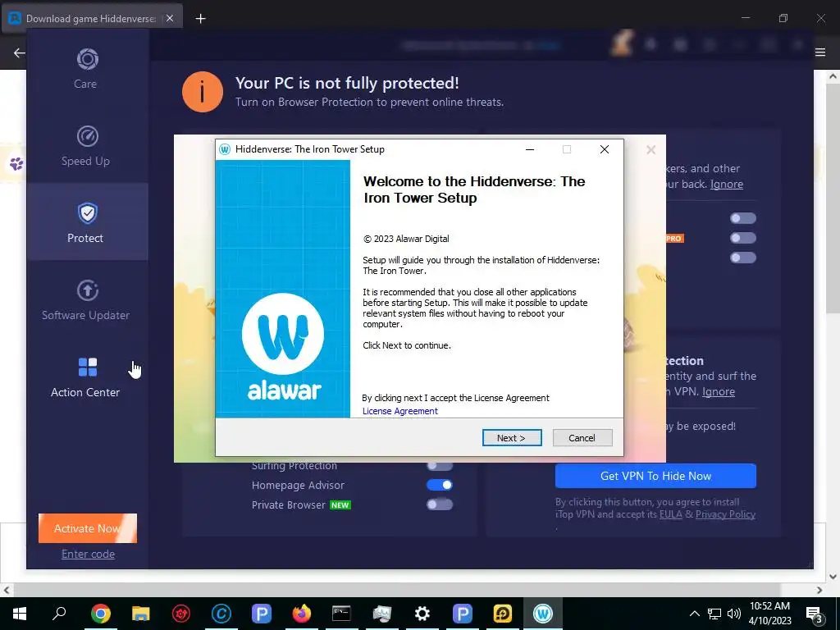The height and width of the screenshot is (630, 840).
Task: Open the Enter code link
Action: point(88,554)
